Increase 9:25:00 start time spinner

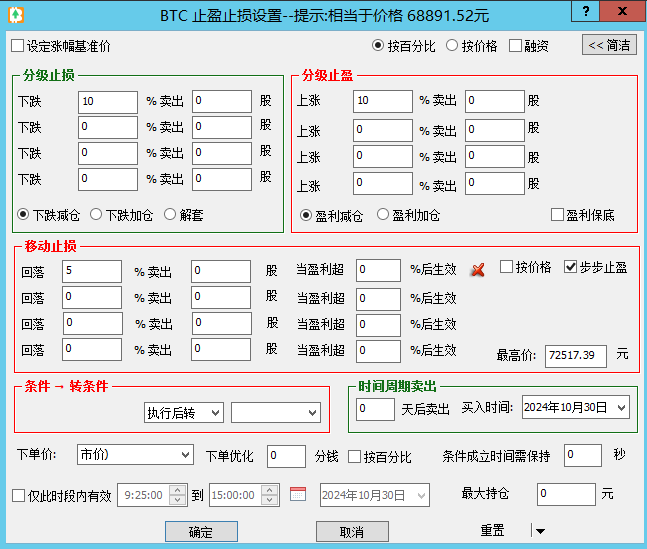177,490
